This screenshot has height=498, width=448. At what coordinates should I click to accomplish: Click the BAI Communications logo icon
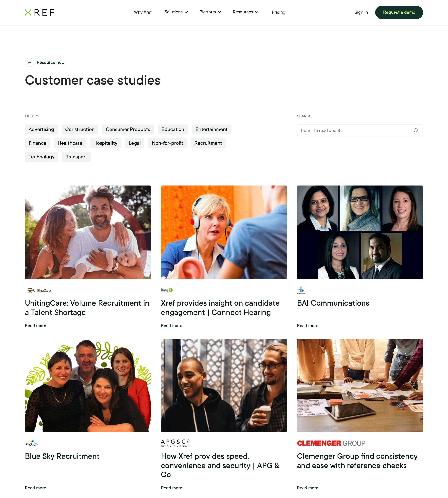pyautogui.click(x=301, y=290)
